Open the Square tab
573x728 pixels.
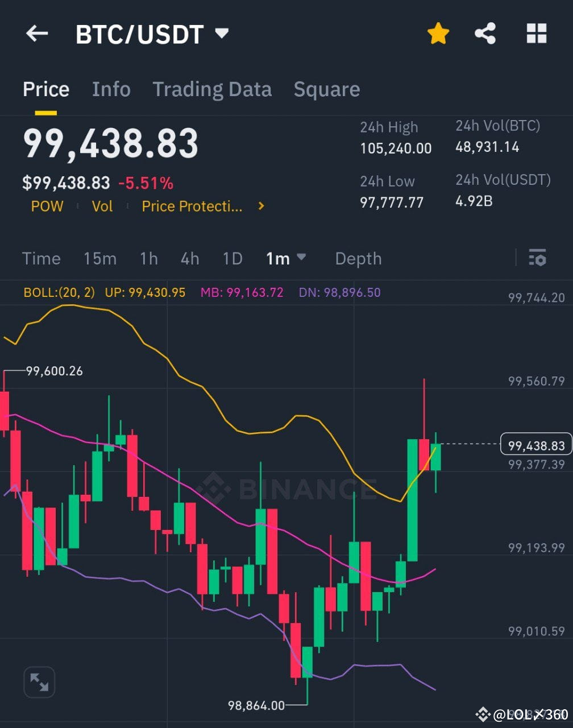(x=327, y=89)
